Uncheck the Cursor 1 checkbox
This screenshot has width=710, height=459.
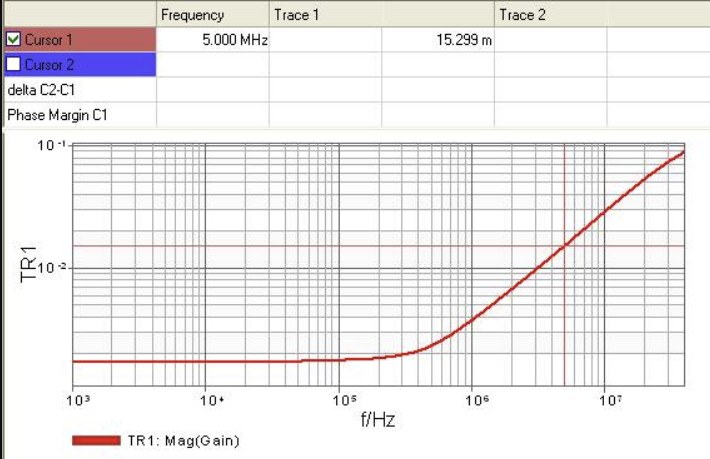pos(13,39)
